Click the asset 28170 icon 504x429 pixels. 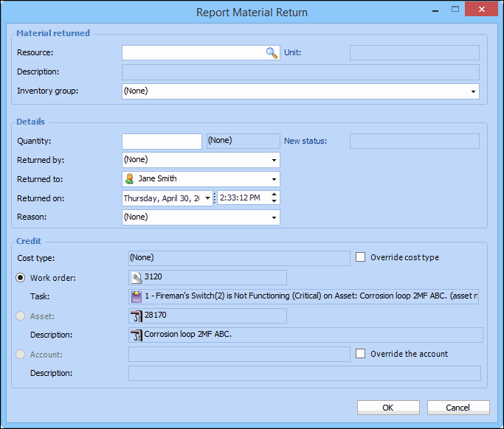[136, 315]
